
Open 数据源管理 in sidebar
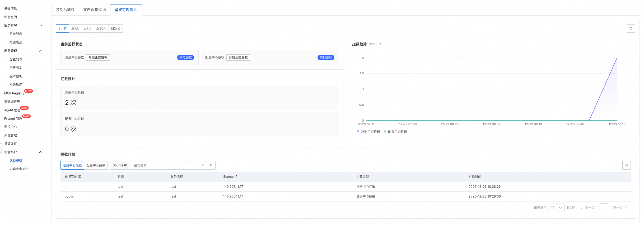point(12,102)
